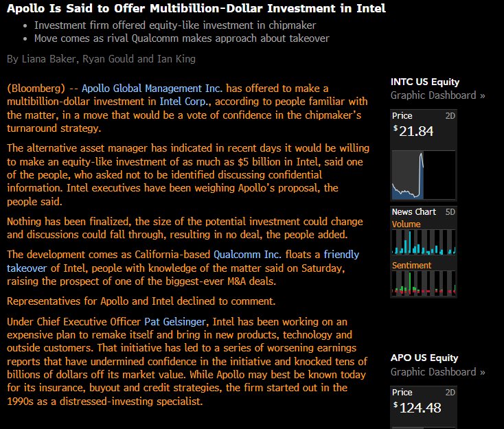504x429 pixels.
Task: Open the APO US Equity Graphic Dashboard link
Action: 438,372
